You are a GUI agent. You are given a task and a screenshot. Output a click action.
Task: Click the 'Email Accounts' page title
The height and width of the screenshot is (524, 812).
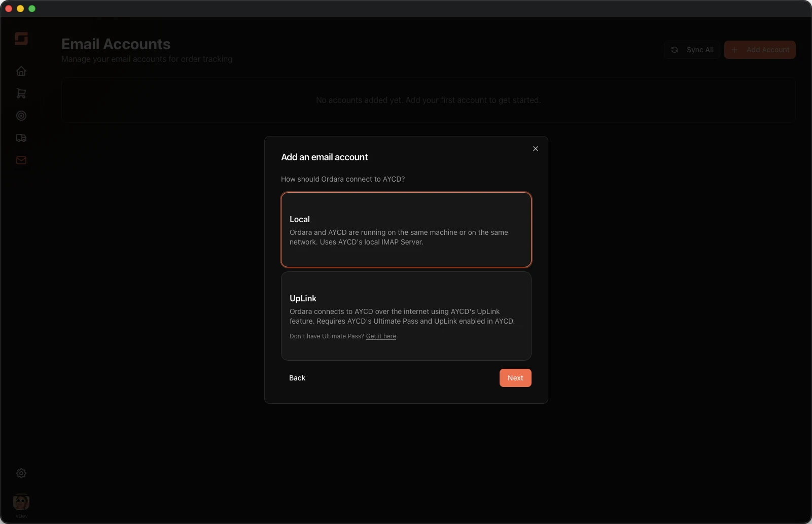[116, 44]
